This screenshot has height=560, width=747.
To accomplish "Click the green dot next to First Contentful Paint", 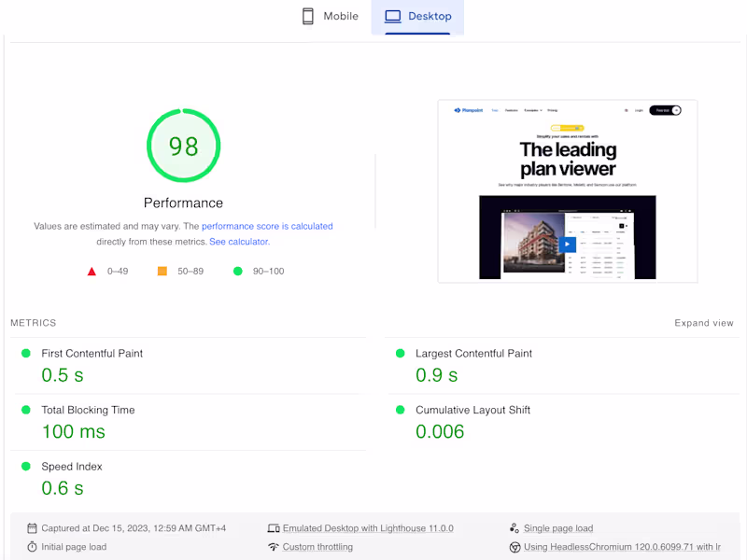I will coord(25,353).
